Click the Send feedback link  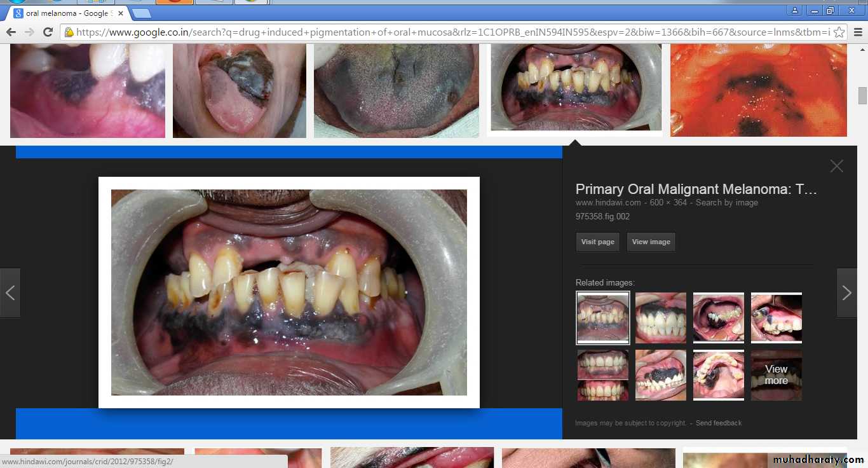pyautogui.click(x=718, y=423)
